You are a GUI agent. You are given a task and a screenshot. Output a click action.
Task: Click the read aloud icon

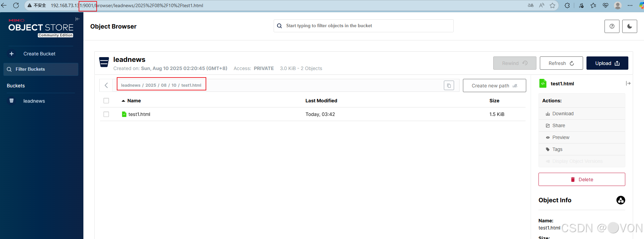542,5
